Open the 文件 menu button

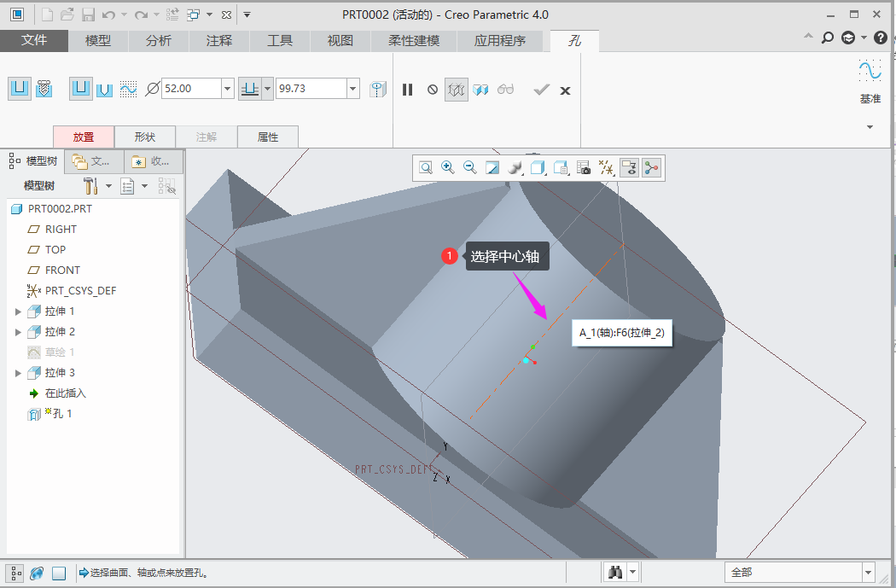[x=34, y=41]
